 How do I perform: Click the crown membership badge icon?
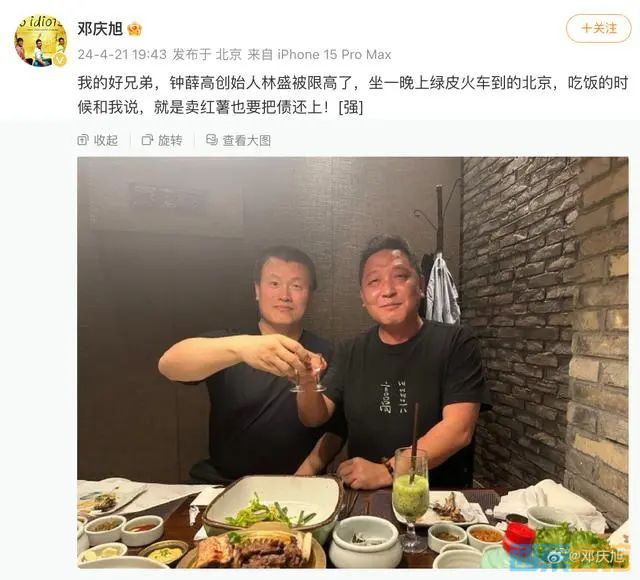click(x=135, y=29)
